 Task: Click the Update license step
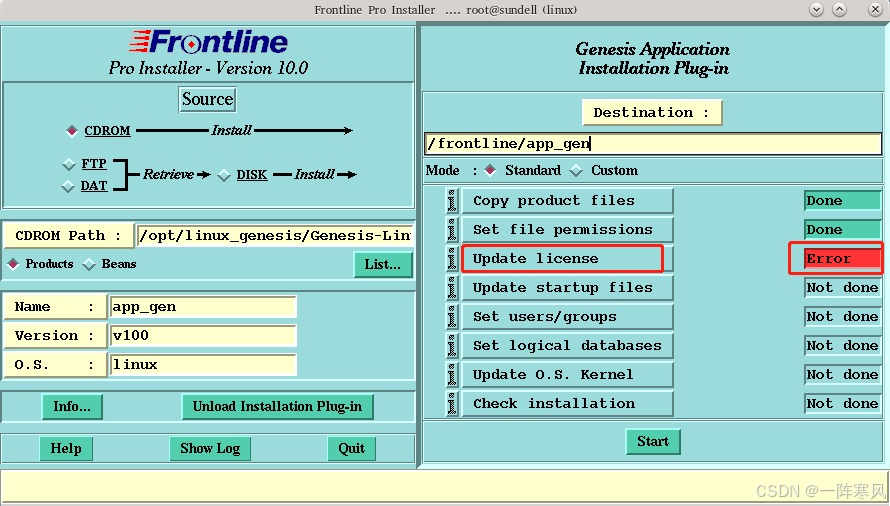pos(568,258)
